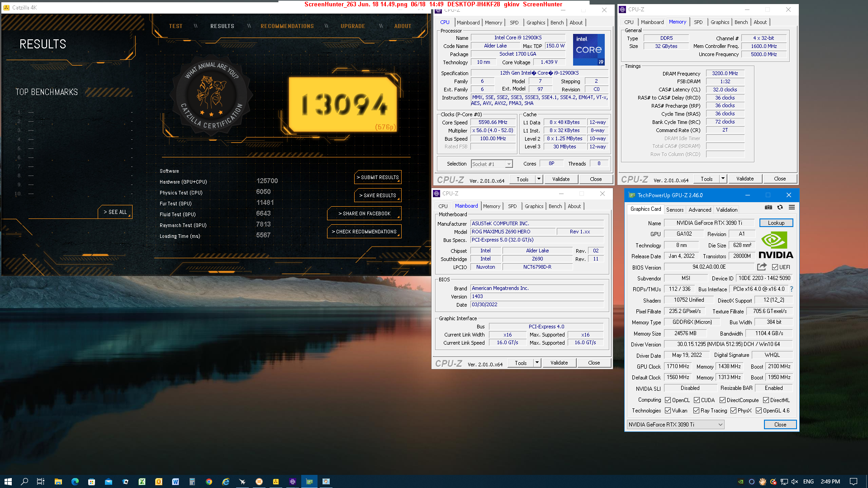Toggle the PhysX checkbox
The height and width of the screenshot is (488, 868).
733,411
